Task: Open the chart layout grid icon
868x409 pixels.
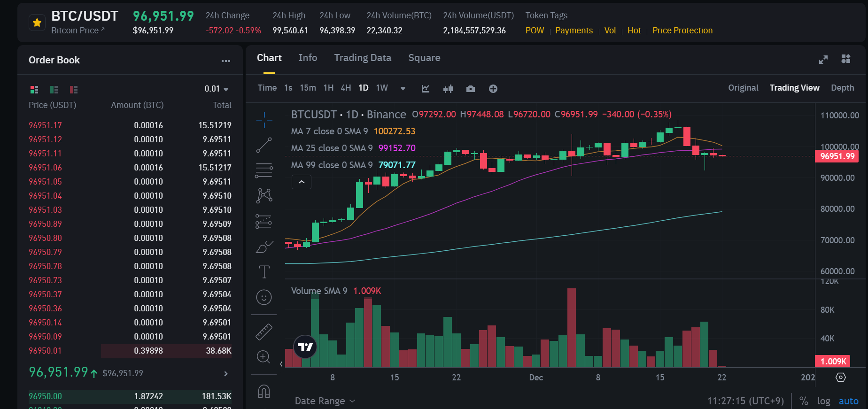Action: click(846, 59)
